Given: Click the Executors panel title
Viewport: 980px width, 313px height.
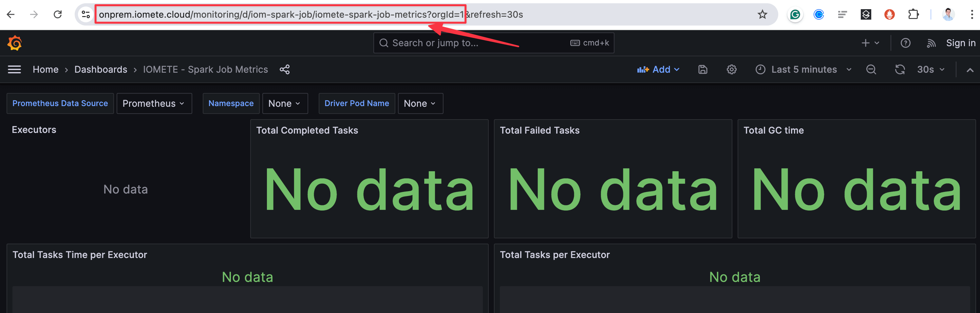Looking at the screenshot, I should [34, 130].
